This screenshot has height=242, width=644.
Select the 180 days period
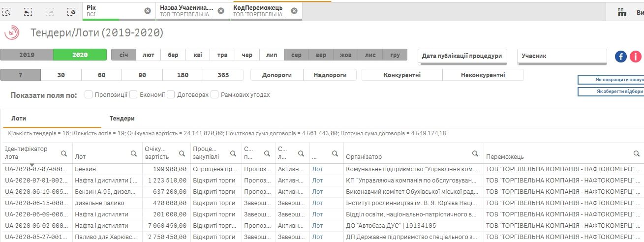183,75
